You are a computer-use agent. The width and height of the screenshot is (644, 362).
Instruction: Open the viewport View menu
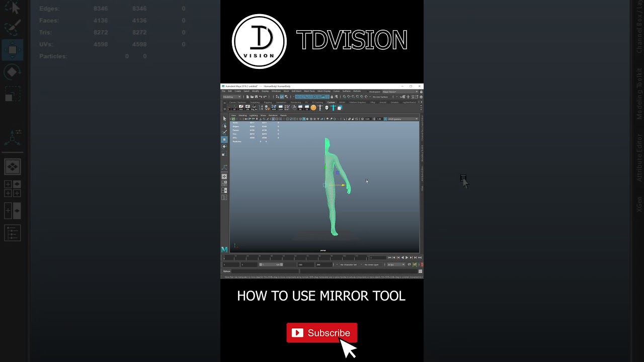point(233,115)
